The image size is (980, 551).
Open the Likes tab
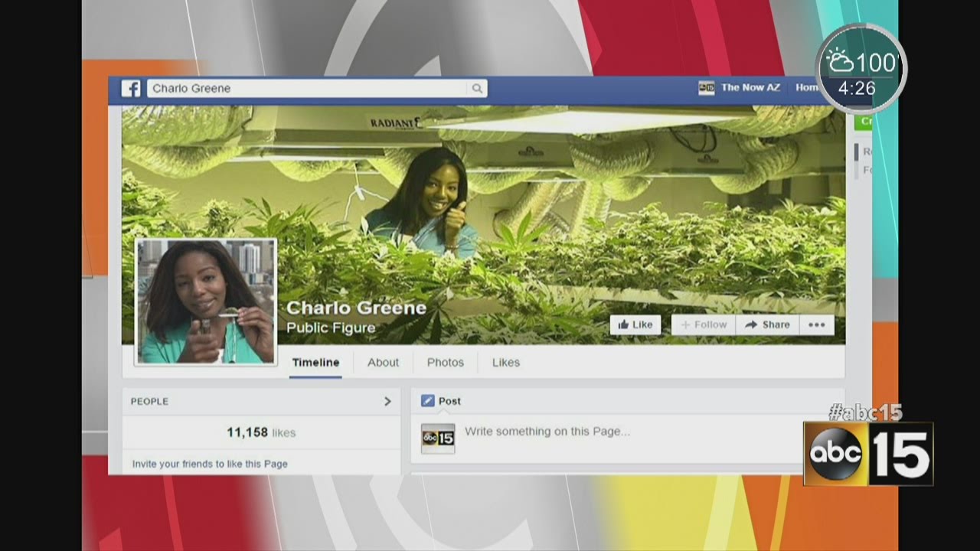tap(505, 363)
